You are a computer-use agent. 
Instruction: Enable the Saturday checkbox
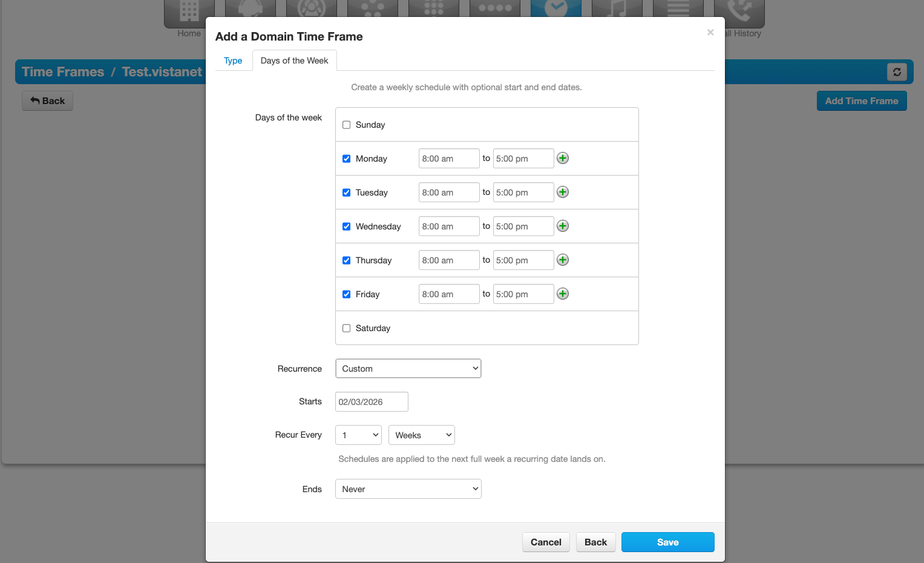click(x=347, y=328)
